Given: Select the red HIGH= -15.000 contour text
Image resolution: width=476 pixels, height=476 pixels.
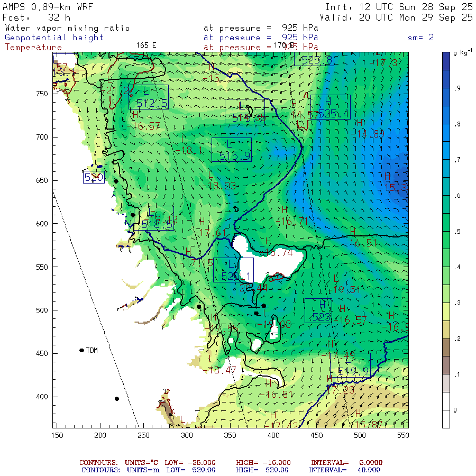Looking at the screenshot, I should coord(263,463).
